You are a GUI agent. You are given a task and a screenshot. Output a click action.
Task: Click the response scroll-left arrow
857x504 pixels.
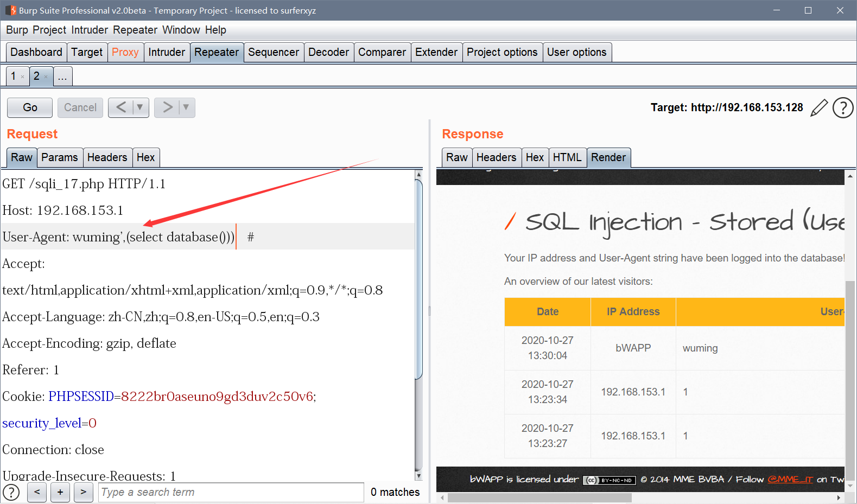tap(442, 497)
